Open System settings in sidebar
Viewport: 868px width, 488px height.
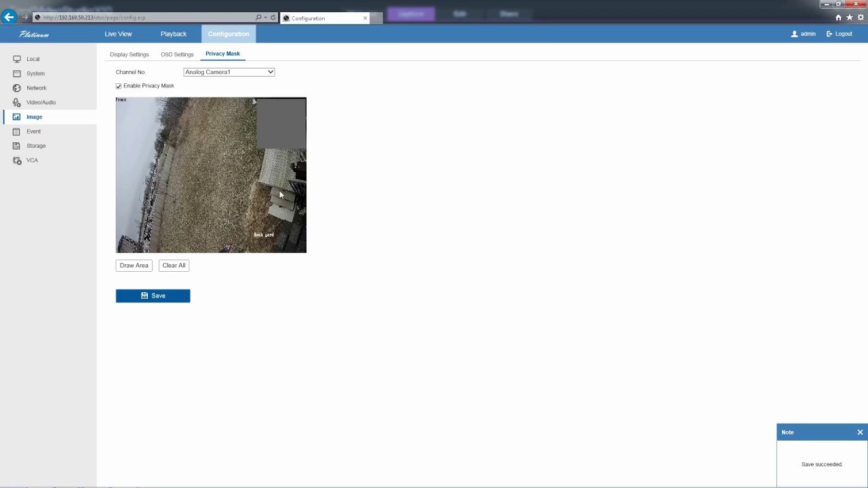pos(35,73)
